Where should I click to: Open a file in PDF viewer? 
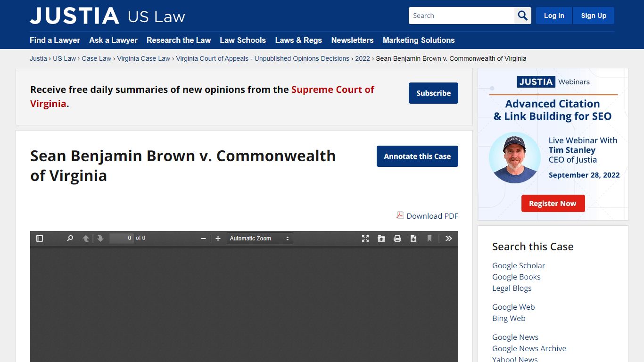click(x=381, y=239)
